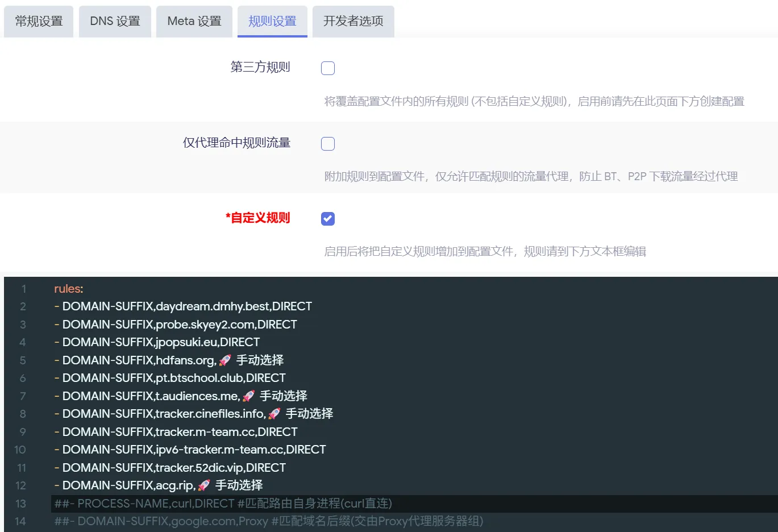Place cursor on the rules: line
The width and height of the screenshot is (778, 532).
coord(68,289)
